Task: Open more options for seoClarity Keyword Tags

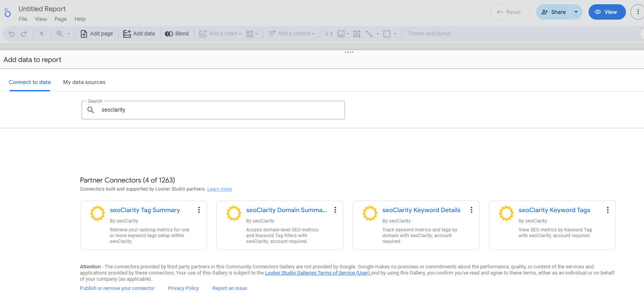Action: coord(607,210)
